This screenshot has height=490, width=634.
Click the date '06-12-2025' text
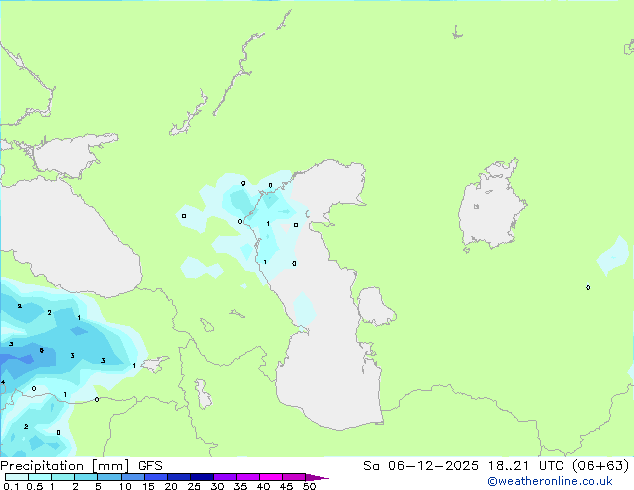click(x=433, y=466)
